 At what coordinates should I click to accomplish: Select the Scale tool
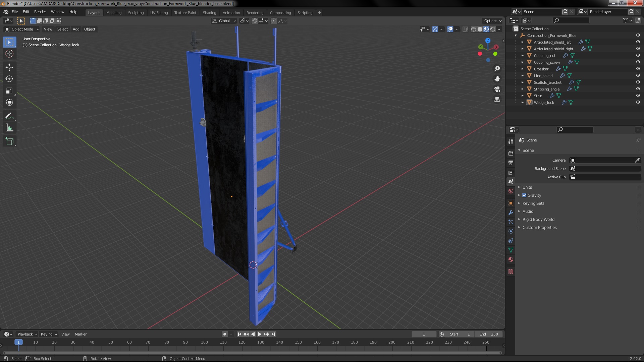pyautogui.click(x=9, y=91)
